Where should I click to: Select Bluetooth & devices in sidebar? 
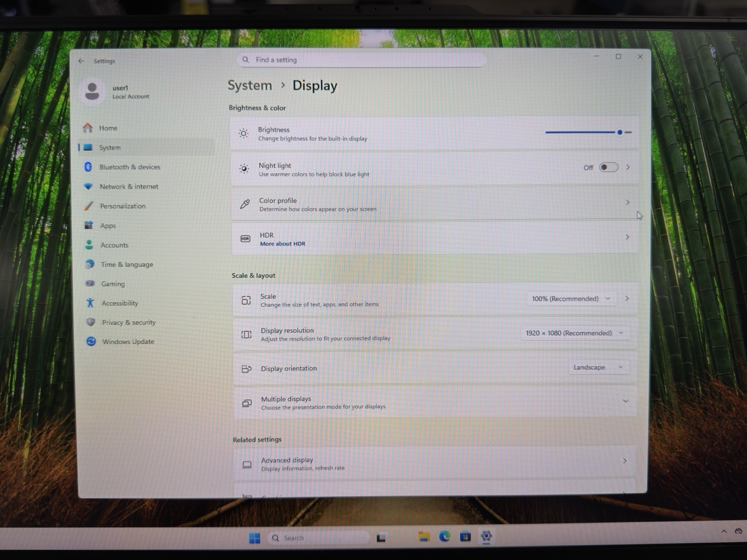(x=147, y=167)
